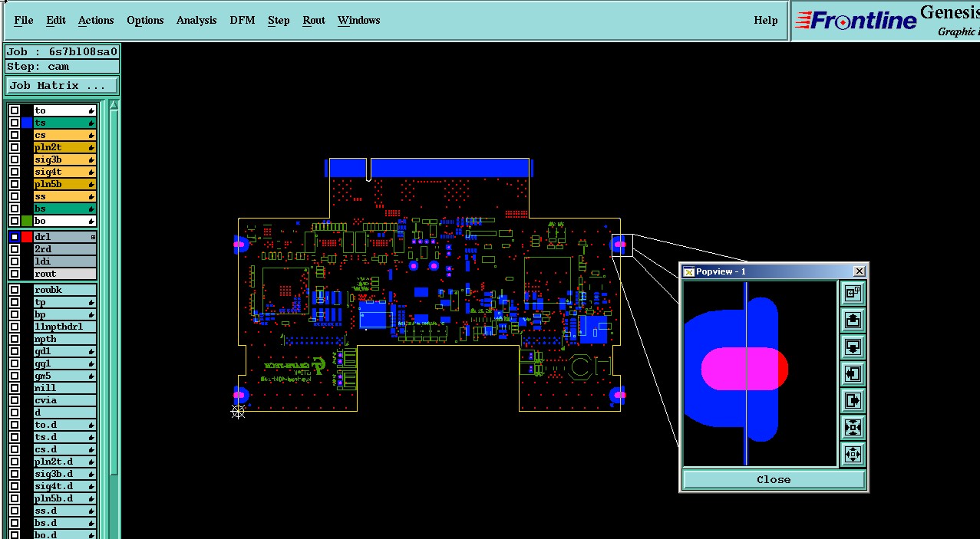The width and height of the screenshot is (980, 539).
Task: Zoom out Popview with outward-arrows icon
Action: tap(853, 454)
